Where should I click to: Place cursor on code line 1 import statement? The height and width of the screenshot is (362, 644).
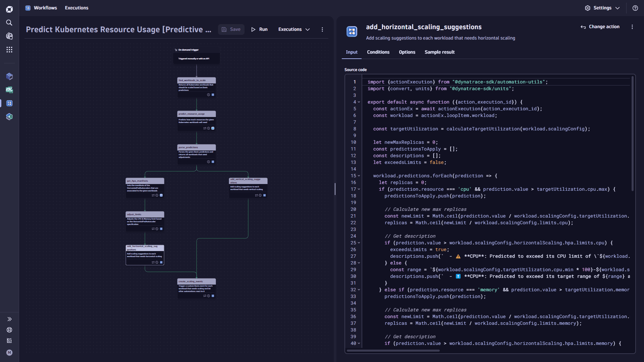pos(458,82)
